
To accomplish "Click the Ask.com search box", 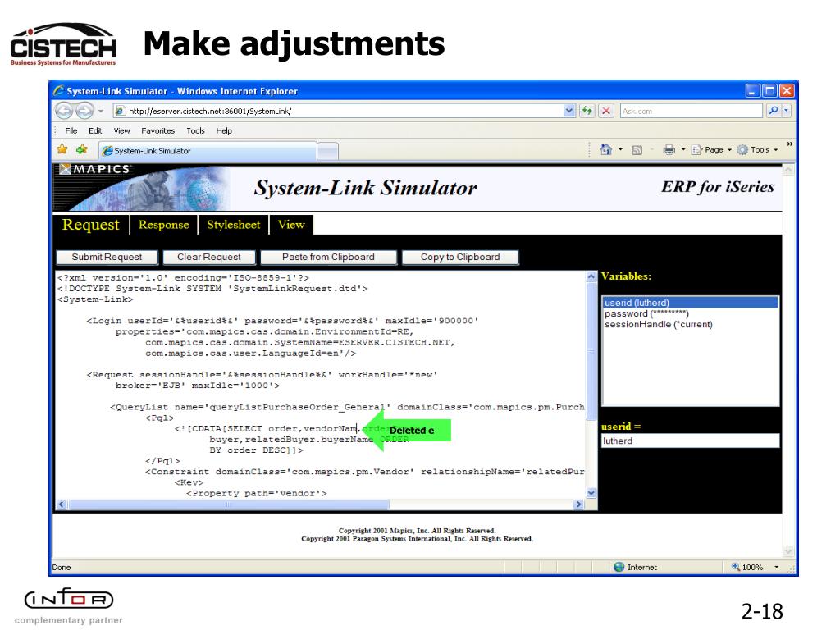I will (691, 111).
